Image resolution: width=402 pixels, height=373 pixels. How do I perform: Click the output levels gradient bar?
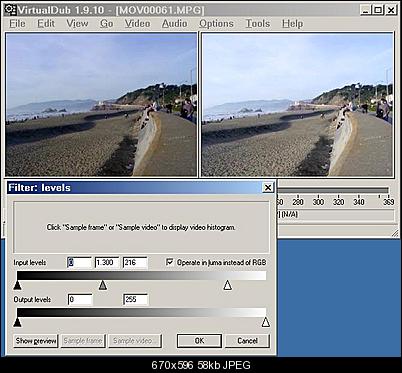141,313
